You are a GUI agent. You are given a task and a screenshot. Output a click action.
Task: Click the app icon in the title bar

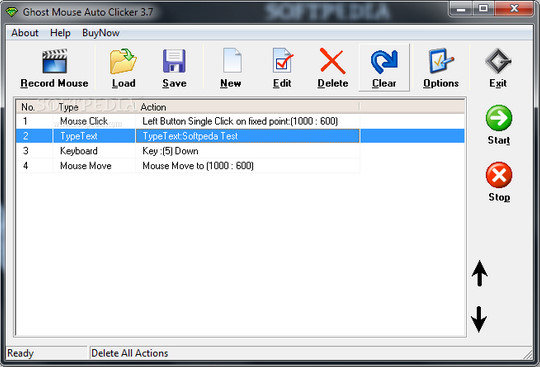click(x=11, y=12)
